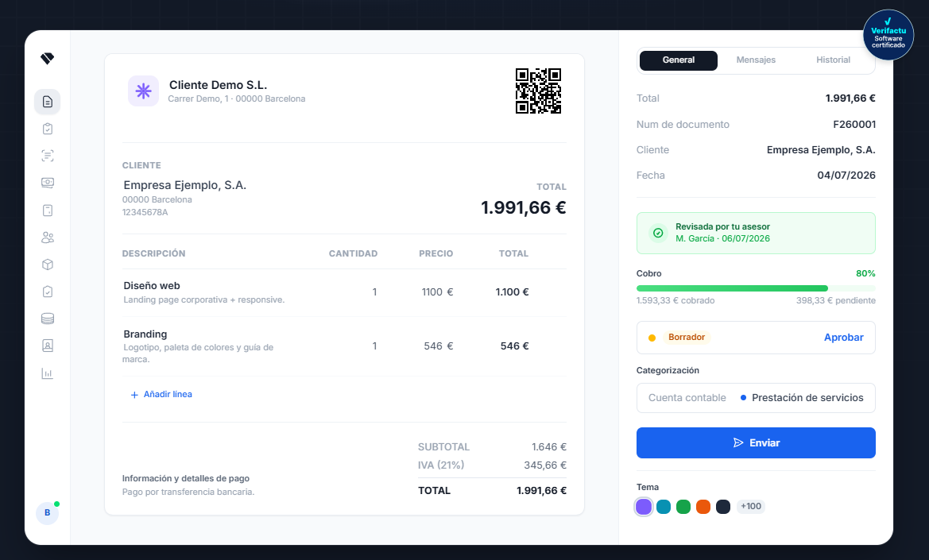Open the banknote payments icon in sidebar
Image resolution: width=929 pixels, height=560 pixels.
click(48, 183)
